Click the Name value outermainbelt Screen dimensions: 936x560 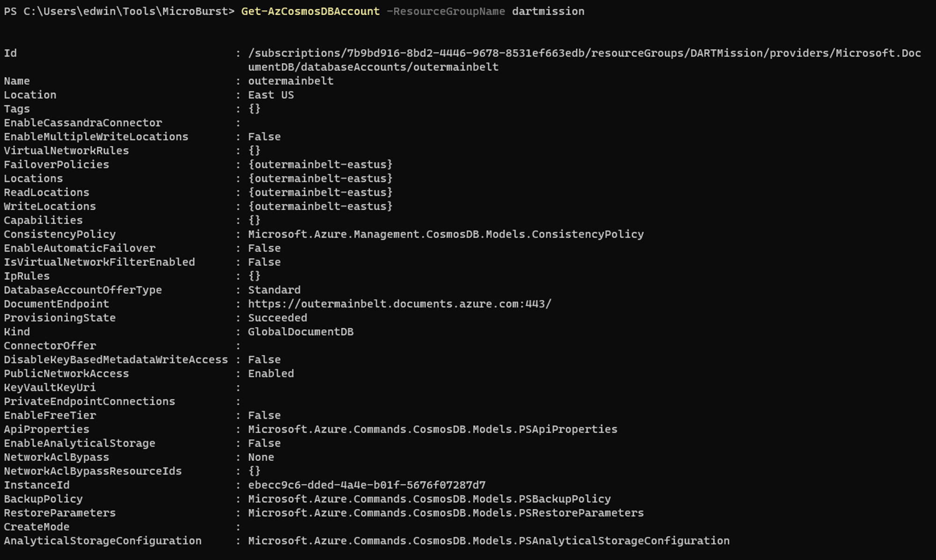[290, 81]
